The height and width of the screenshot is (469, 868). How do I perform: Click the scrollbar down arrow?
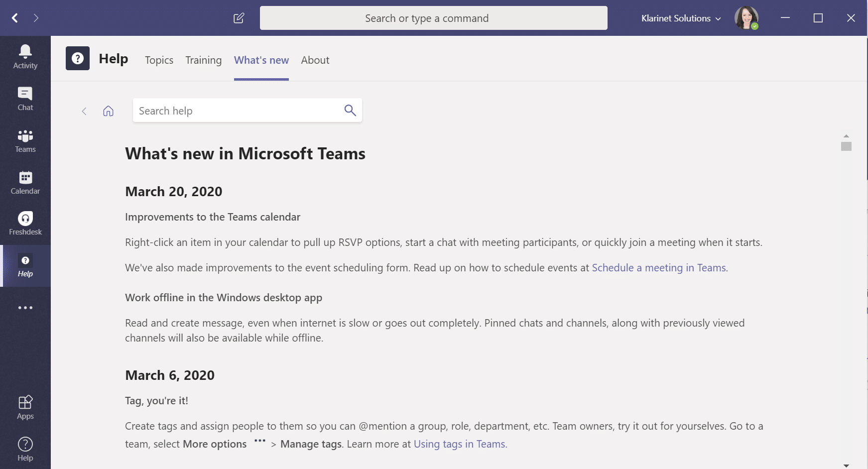pyautogui.click(x=846, y=466)
